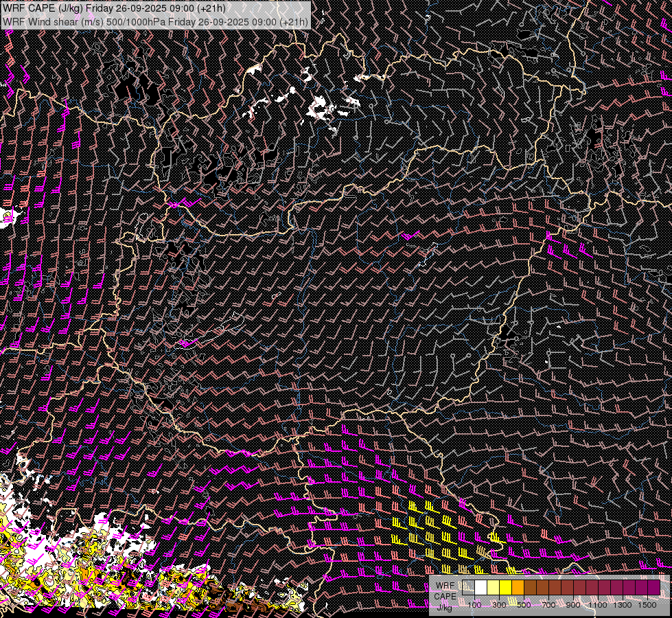Click the '1300' legend tick label
The height and width of the screenshot is (618, 672).
point(623,605)
